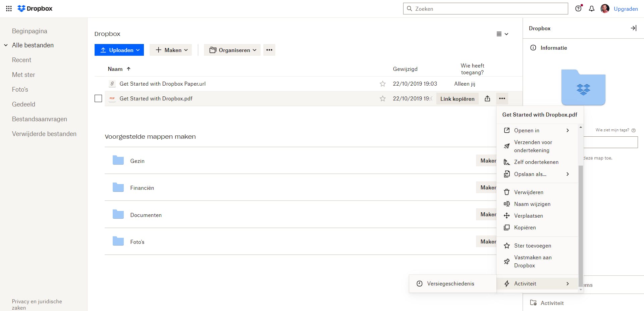Open the list view layout dropdown
This screenshot has height=311, width=644.
click(502, 34)
